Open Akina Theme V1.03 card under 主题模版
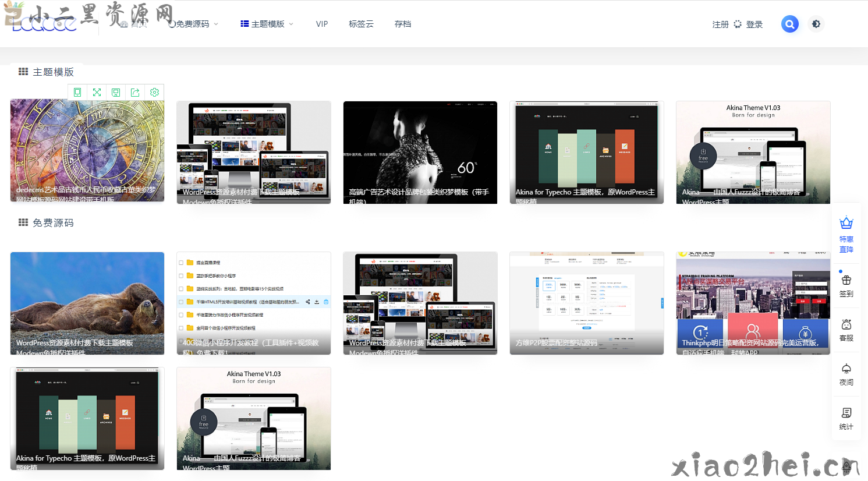Image resolution: width=868 pixels, height=481 pixels. (x=753, y=153)
